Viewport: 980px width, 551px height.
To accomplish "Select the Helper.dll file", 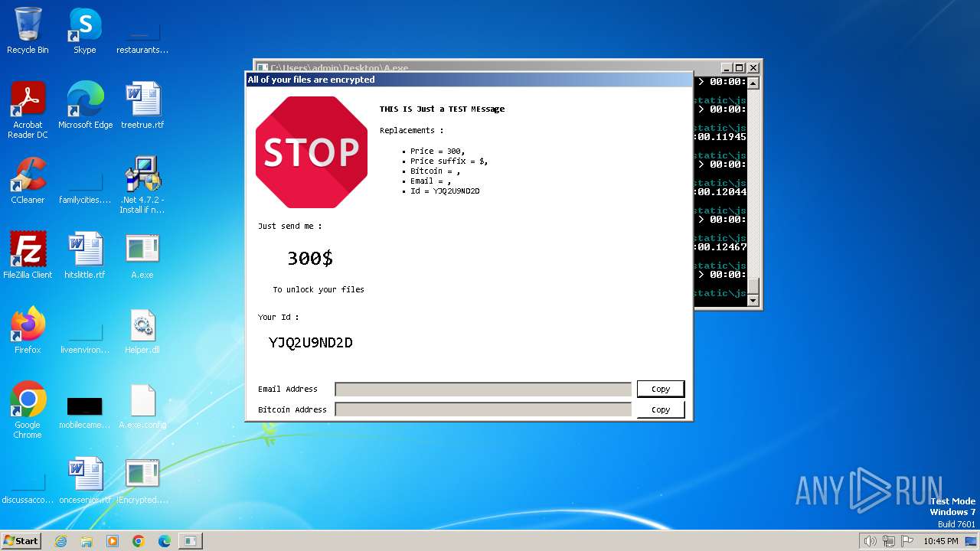I will pos(142,331).
